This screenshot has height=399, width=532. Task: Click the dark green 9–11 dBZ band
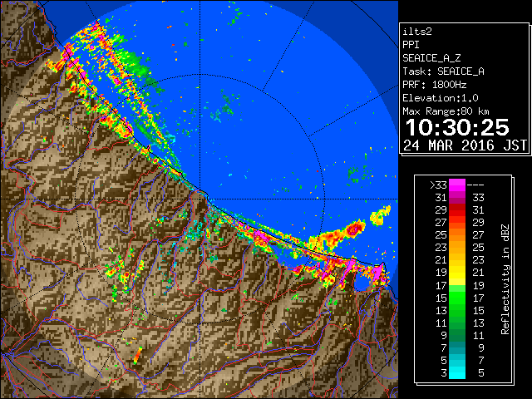457,335
